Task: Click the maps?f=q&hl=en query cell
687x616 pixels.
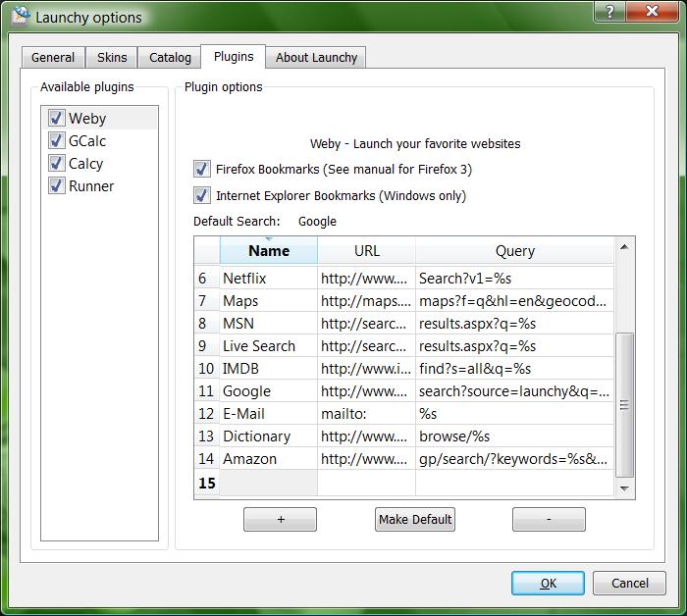Action: pos(515,301)
